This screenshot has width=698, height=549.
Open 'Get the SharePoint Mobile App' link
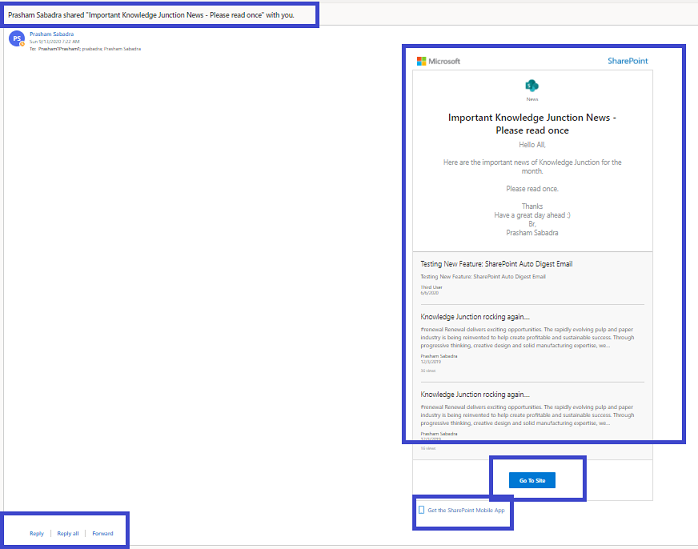(x=466, y=510)
